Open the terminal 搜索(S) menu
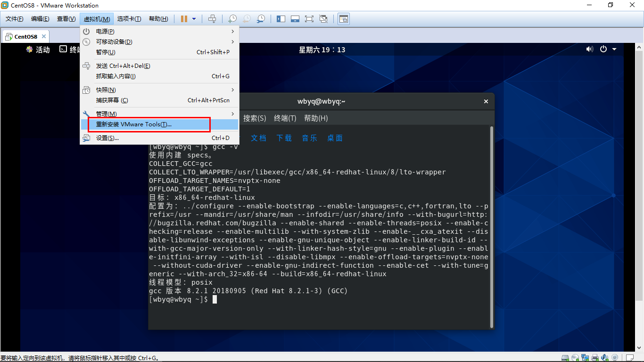644x362 pixels. click(x=255, y=118)
